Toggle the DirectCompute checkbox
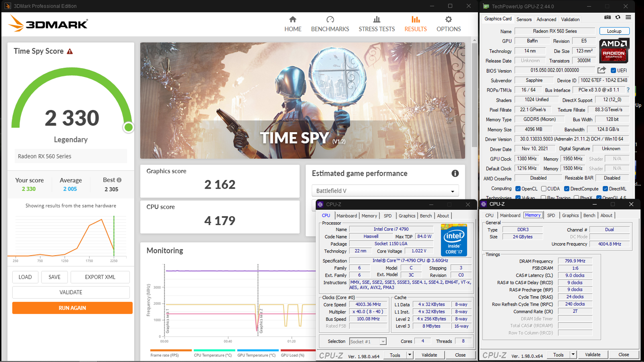The height and width of the screenshot is (362, 644). [567, 189]
